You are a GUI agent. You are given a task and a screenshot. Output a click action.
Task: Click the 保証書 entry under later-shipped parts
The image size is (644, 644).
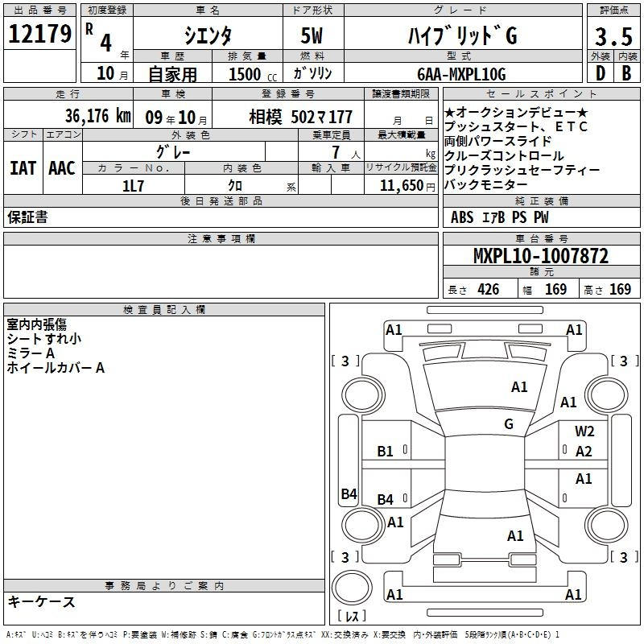tap(27, 217)
